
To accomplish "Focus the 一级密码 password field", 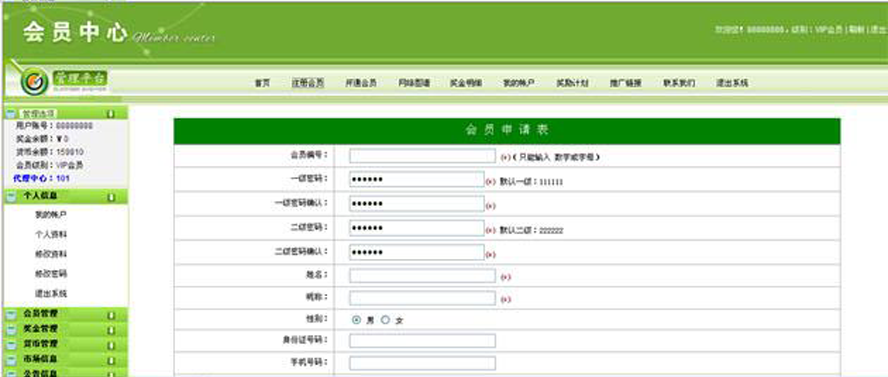I will 417,179.
